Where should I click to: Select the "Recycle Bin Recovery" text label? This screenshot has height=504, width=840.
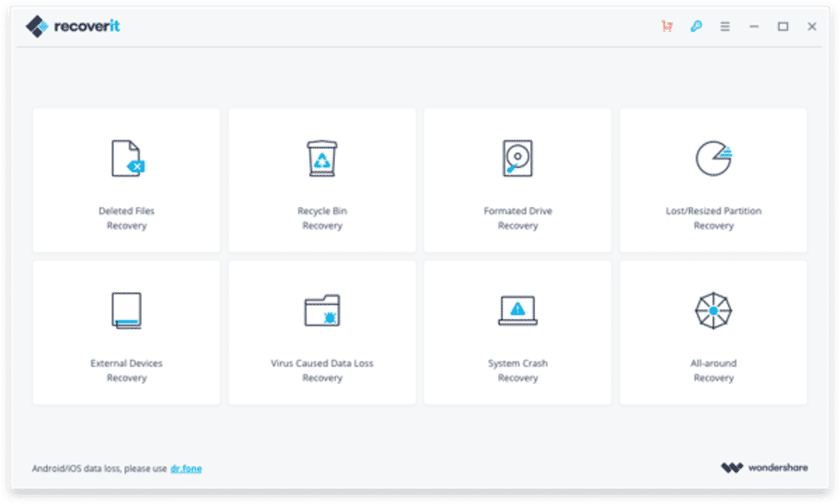[x=322, y=218]
